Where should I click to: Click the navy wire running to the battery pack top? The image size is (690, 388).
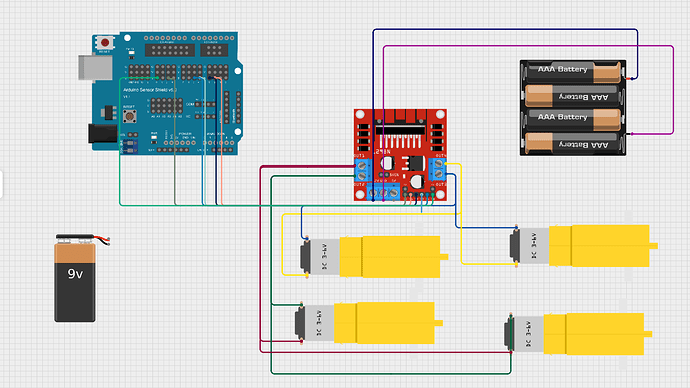click(505, 29)
